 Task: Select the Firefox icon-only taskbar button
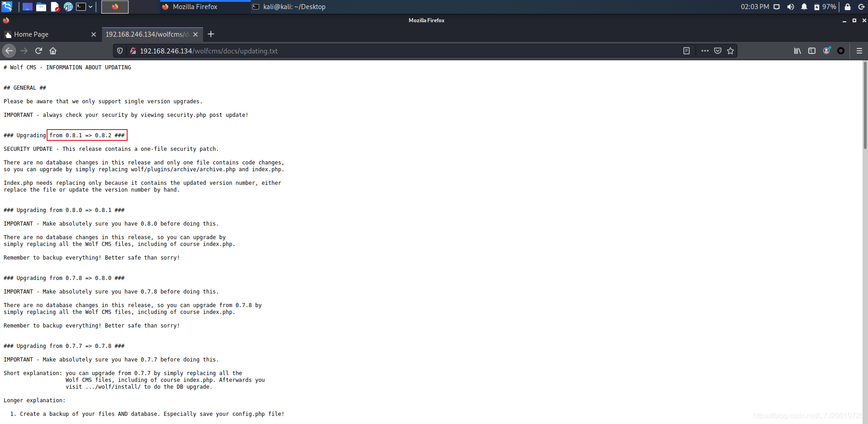[115, 7]
